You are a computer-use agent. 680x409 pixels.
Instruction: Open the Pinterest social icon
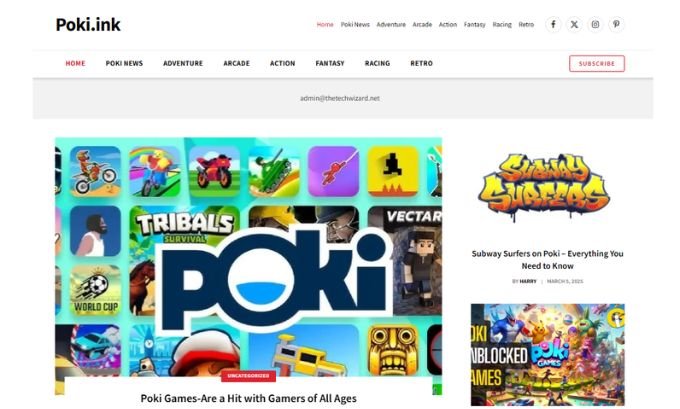pos(616,24)
